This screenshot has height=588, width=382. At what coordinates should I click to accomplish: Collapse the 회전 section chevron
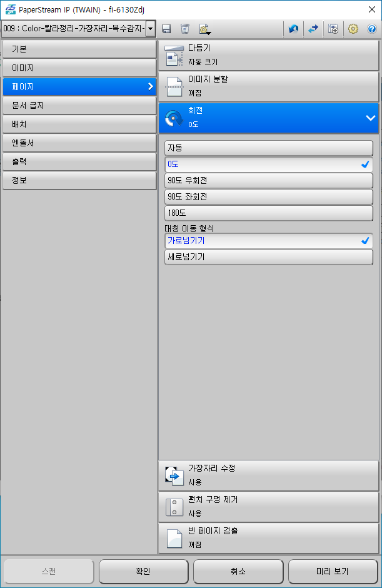(x=370, y=118)
